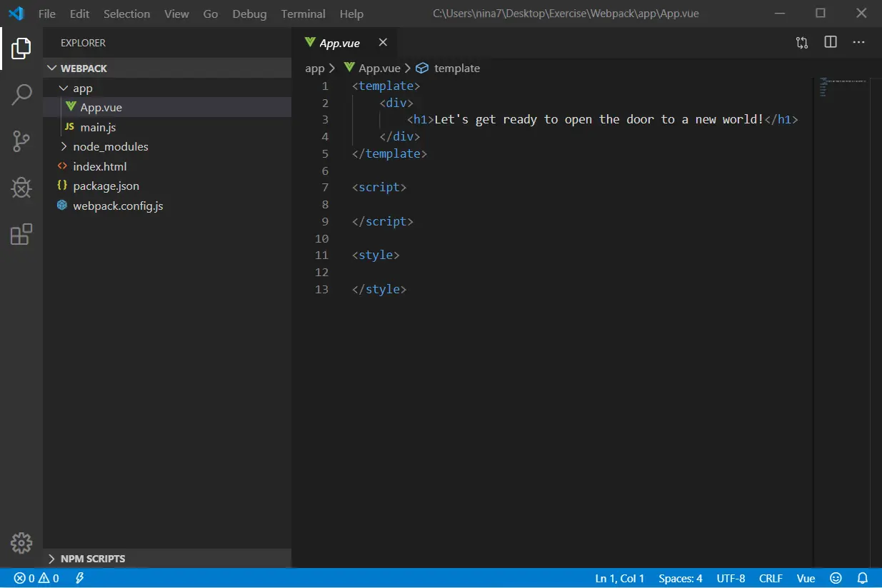Click line number 13 in gutter
Viewport: 882px width, 588px height.
point(321,289)
